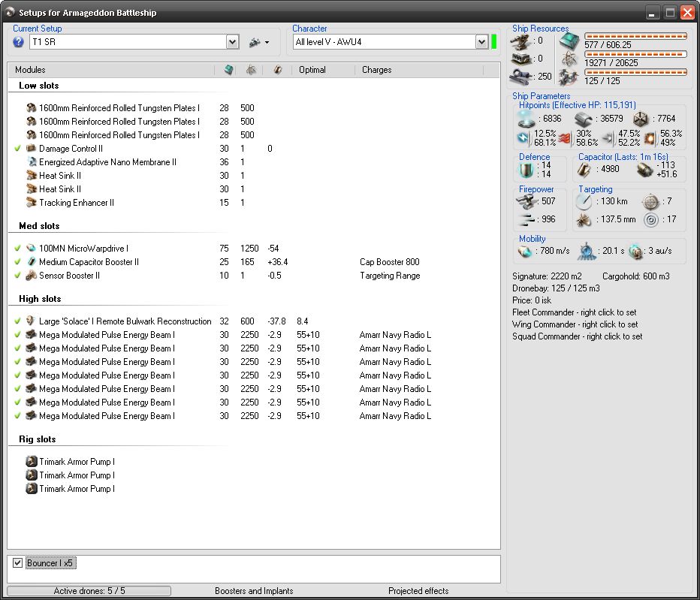Viewport: 700px width, 600px height.
Task: Click the powergrid icon beside 19271 / 20625
Action: 569,59
